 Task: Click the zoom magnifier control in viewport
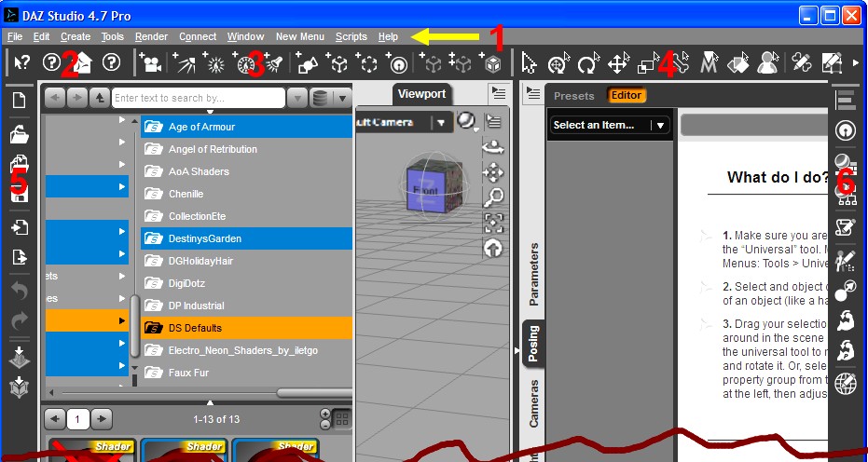[493, 197]
